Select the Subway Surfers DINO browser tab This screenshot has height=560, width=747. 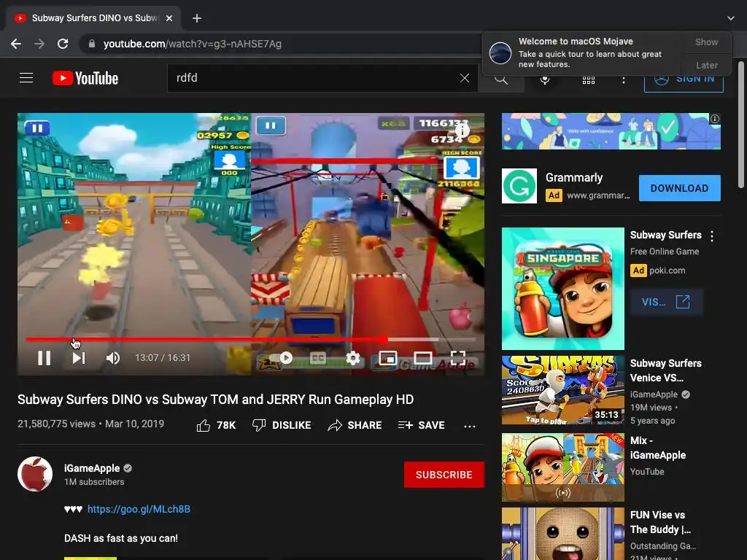click(x=94, y=18)
